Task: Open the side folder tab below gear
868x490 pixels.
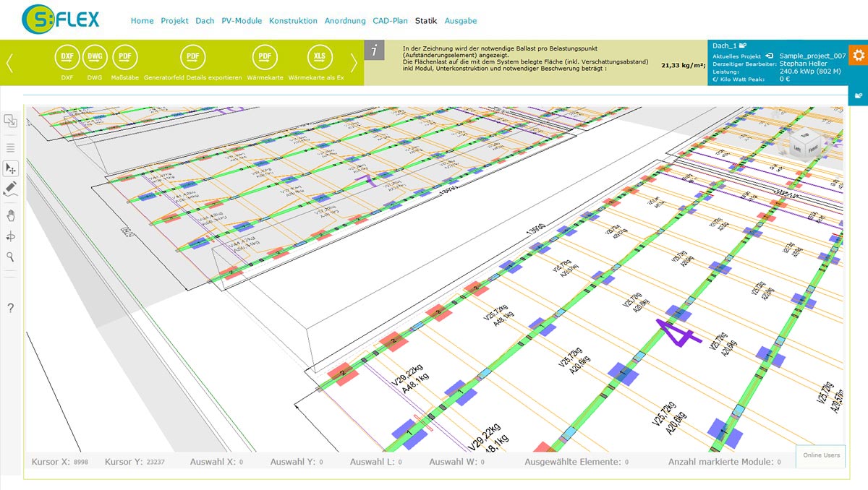Action: point(859,95)
